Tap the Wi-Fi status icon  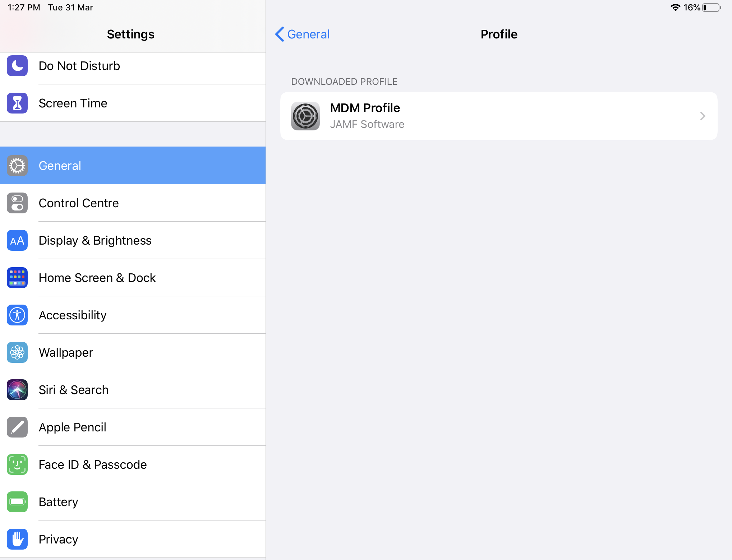coord(675,8)
